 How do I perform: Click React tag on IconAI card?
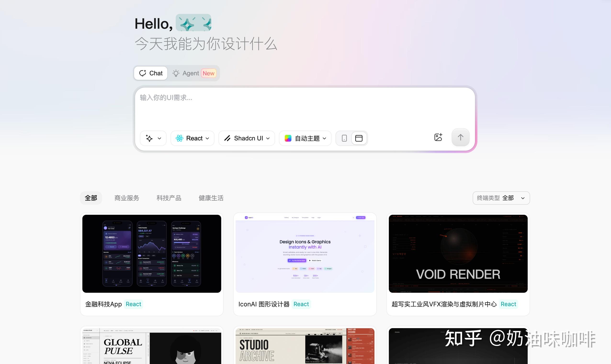pyautogui.click(x=301, y=304)
